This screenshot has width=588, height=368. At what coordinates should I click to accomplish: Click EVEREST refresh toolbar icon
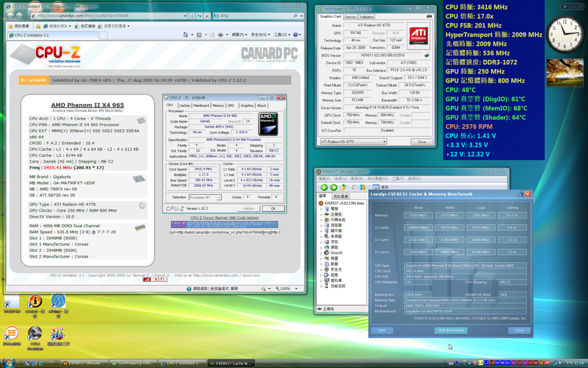click(353, 187)
